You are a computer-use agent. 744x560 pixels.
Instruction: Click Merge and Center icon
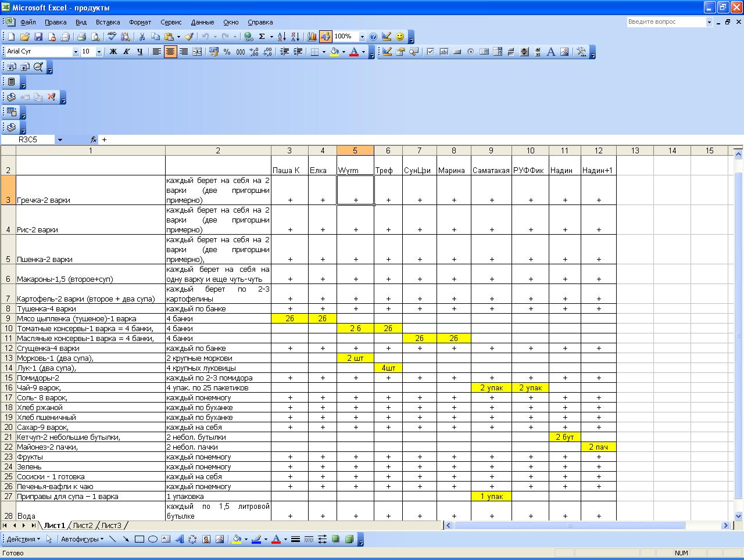click(x=197, y=52)
